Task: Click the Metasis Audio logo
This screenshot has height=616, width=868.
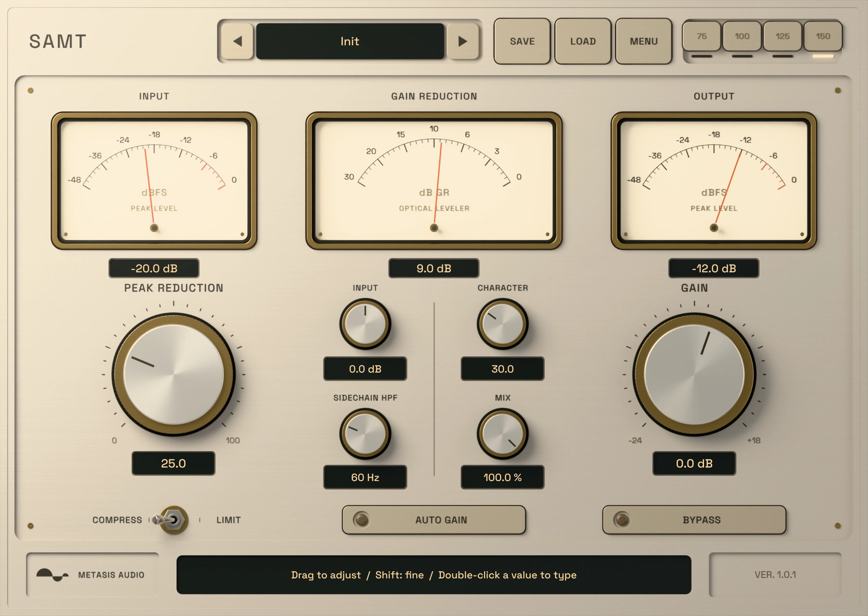Action: click(x=92, y=575)
